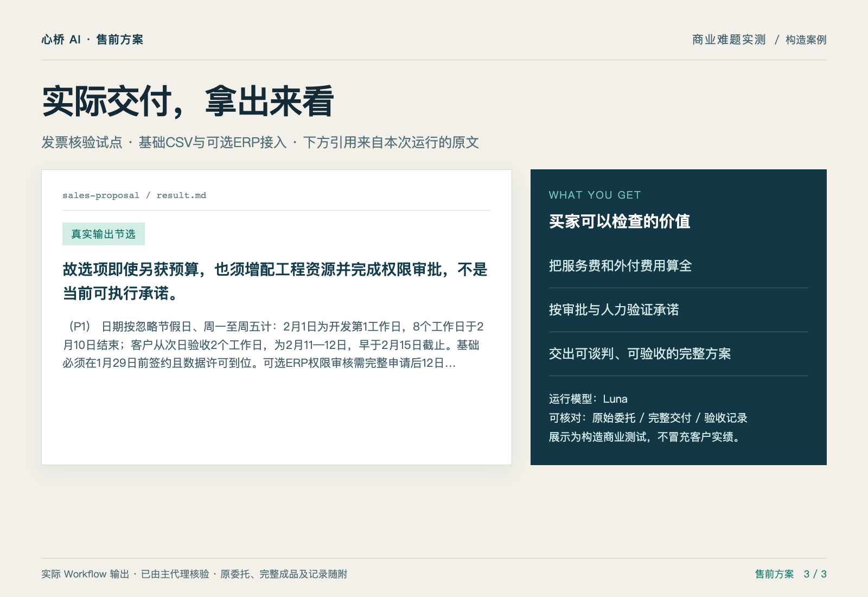This screenshot has width=868, height=597.
Task: Click the 心桥 AI · 售前方案 header label
Action: [x=92, y=40]
